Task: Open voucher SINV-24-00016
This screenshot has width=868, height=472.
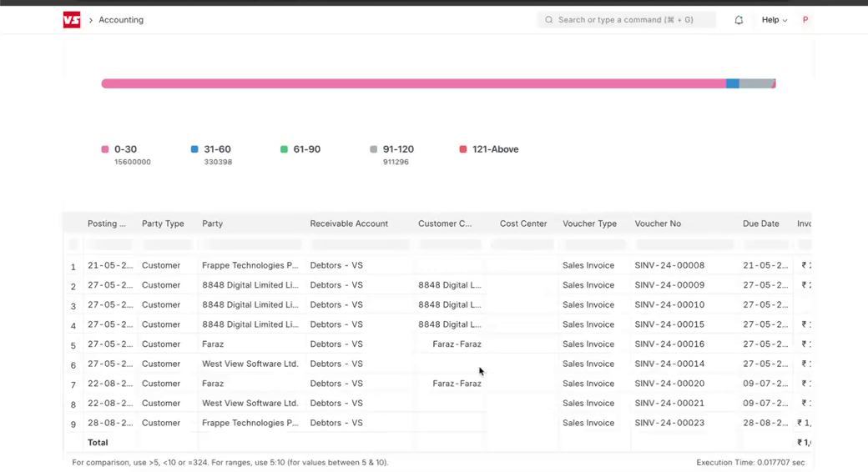Action: 669,344
